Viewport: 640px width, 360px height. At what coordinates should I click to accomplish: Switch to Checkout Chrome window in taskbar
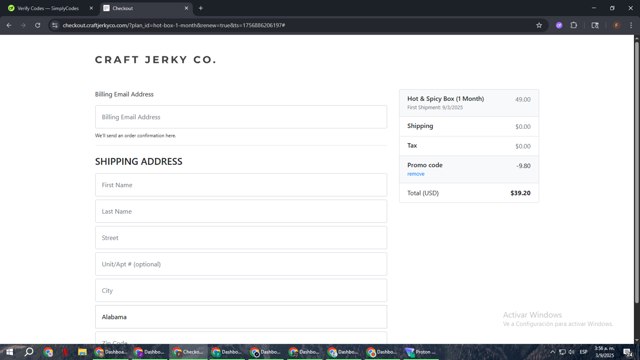[x=188, y=352]
